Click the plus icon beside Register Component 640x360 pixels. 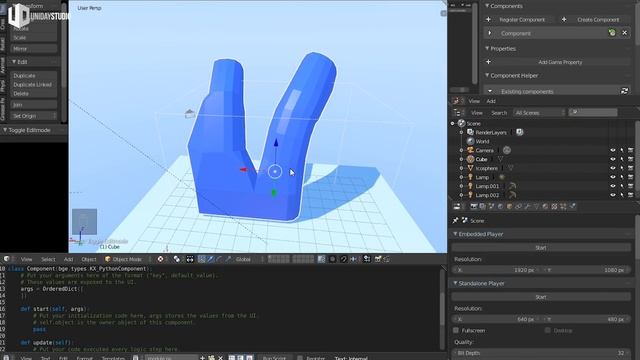(x=488, y=19)
